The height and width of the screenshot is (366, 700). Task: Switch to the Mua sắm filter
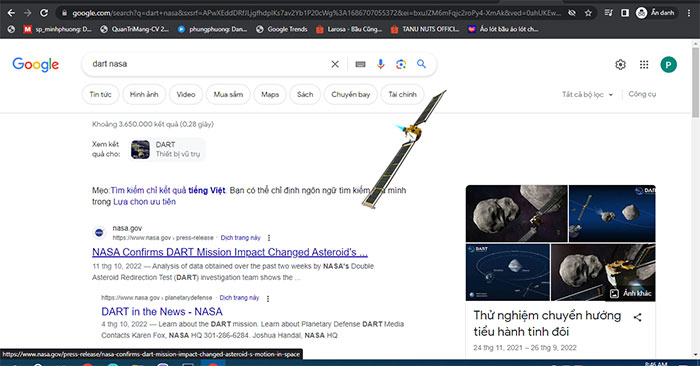click(x=228, y=94)
